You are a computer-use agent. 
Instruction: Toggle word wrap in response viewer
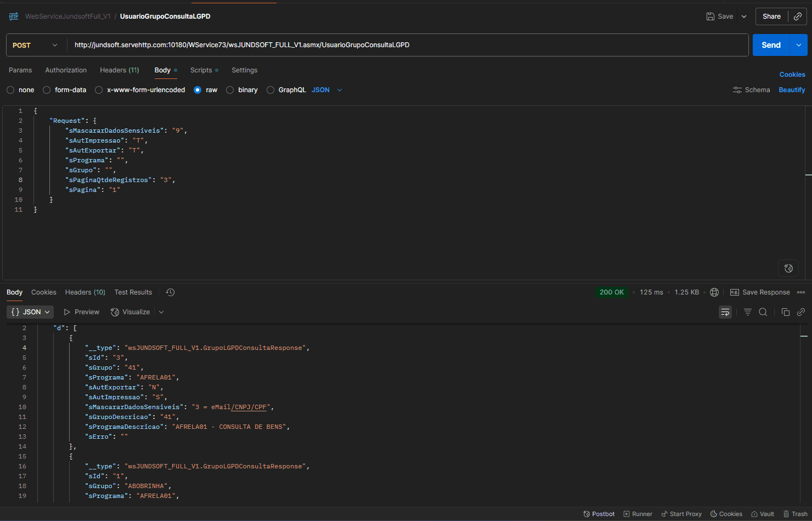[x=725, y=312]
